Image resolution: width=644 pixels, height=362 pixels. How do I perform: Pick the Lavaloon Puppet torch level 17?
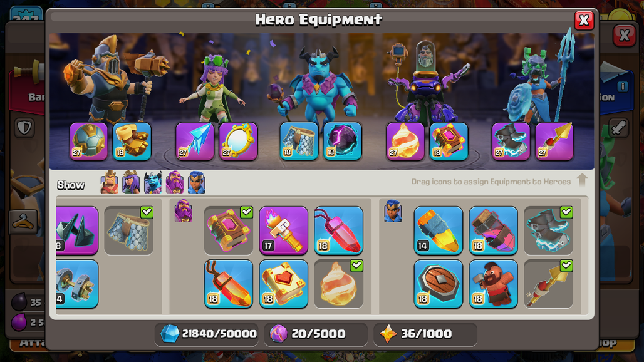tap(283, 230)
